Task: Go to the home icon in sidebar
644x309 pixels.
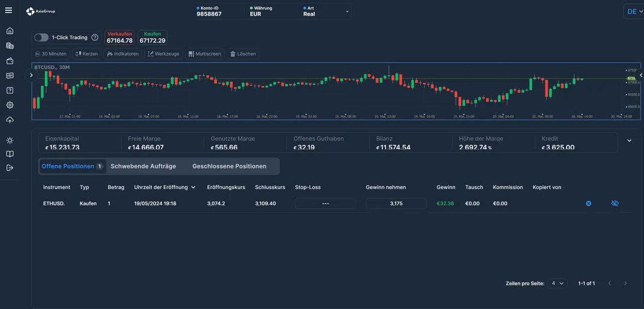Action: click(x=10, y=31)
